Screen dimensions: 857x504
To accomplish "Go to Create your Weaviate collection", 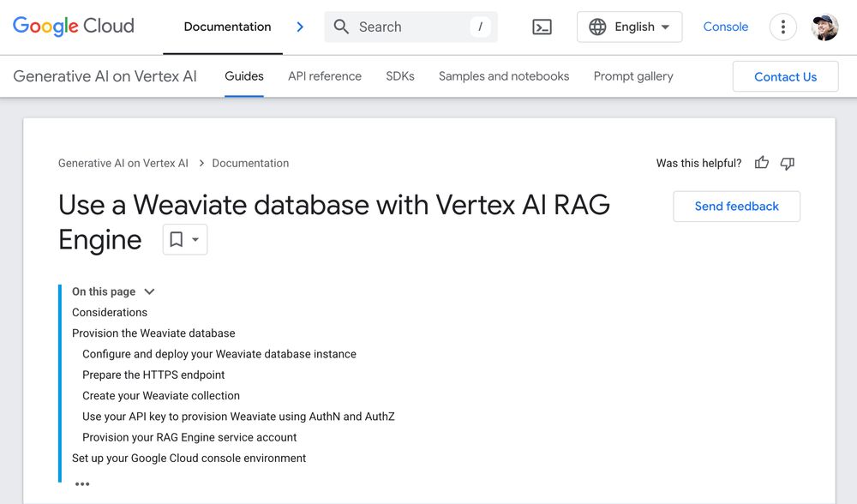I will point(161,396).
